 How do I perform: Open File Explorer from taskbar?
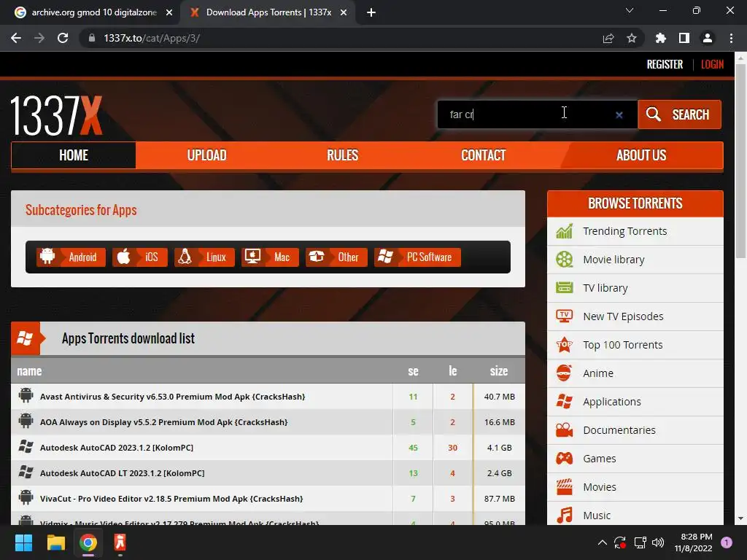pos(55,542)
